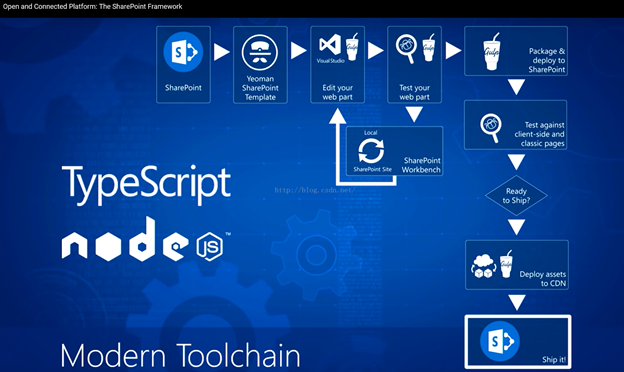Click the bug magnifier icon in Test against pages box
624x372 pixels.
pyautogui.click(x=490, y=128)
